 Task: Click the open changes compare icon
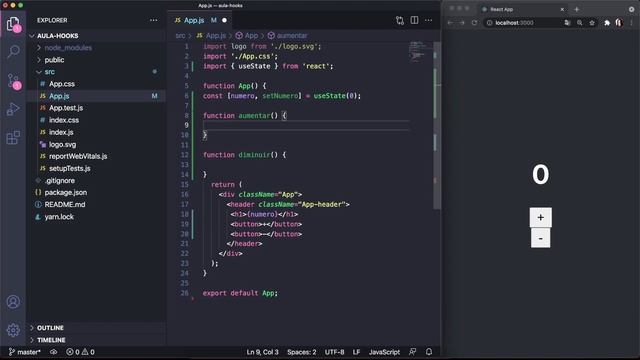coord(400,20)
